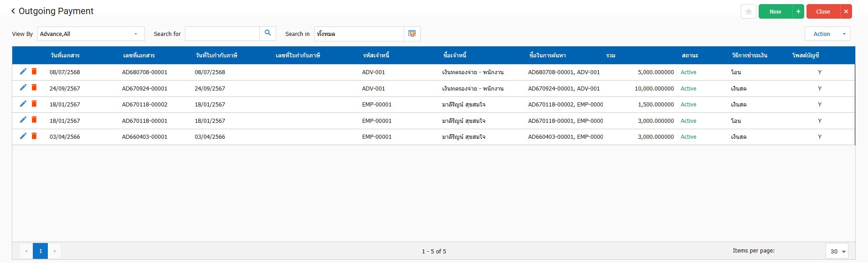Click the red Close button
This screenshot has width=868, height=263.
click(823, 11)
